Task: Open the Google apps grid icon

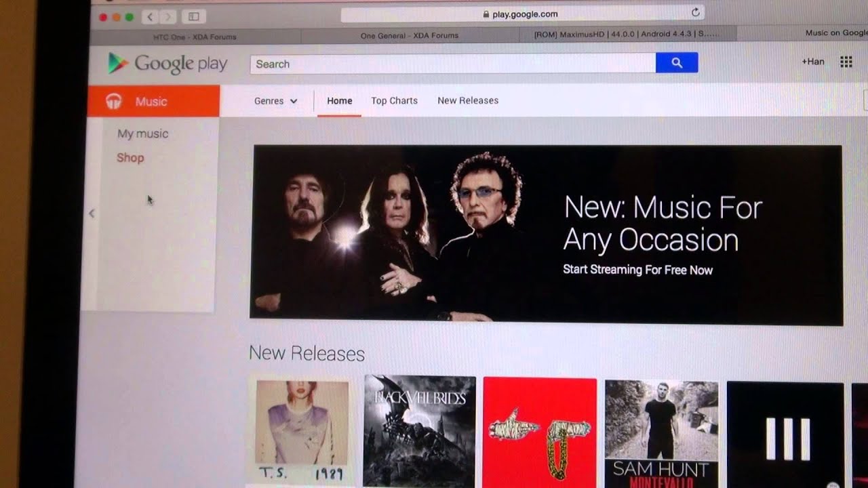Action: click(846, 62)
